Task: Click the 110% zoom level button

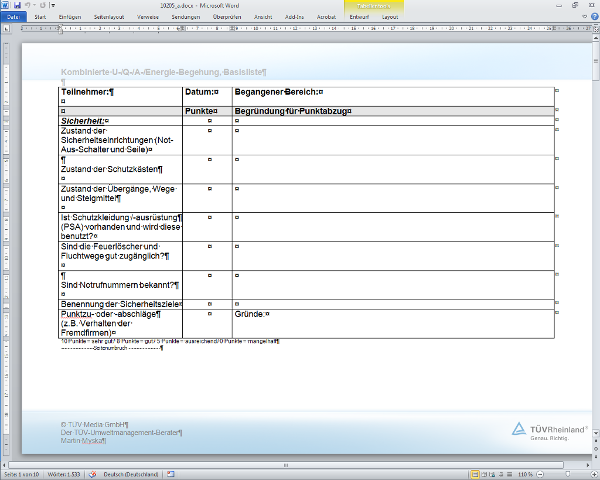Action: click(x=526, y=474)
